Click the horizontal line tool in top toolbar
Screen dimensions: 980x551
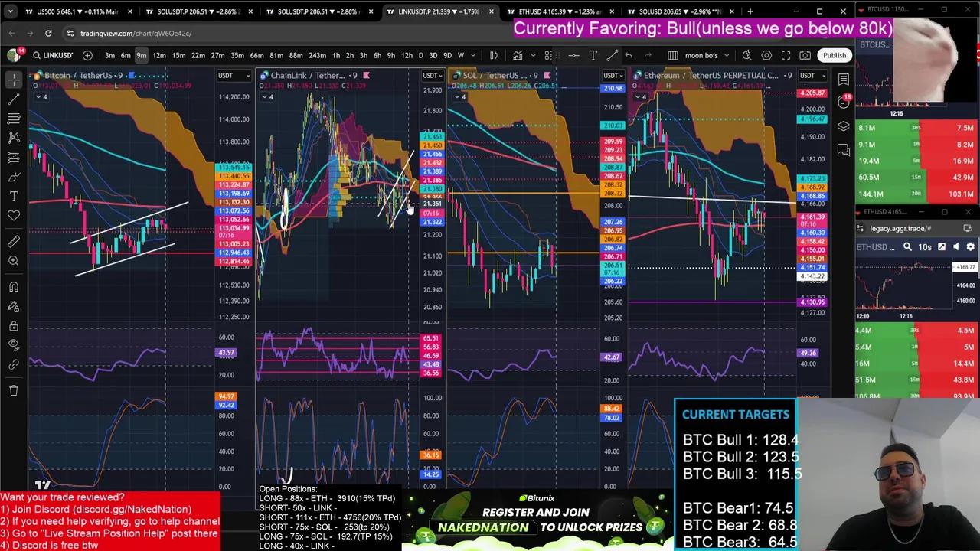point(573,55)
